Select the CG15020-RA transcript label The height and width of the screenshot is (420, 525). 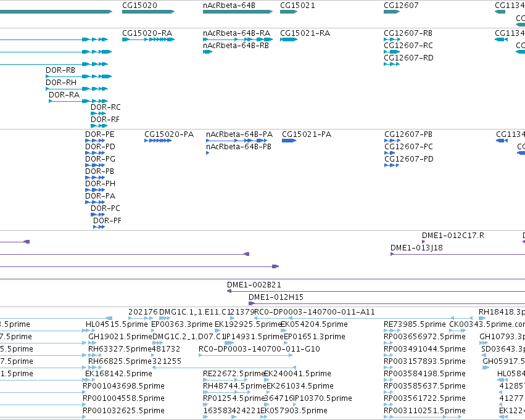147,33
